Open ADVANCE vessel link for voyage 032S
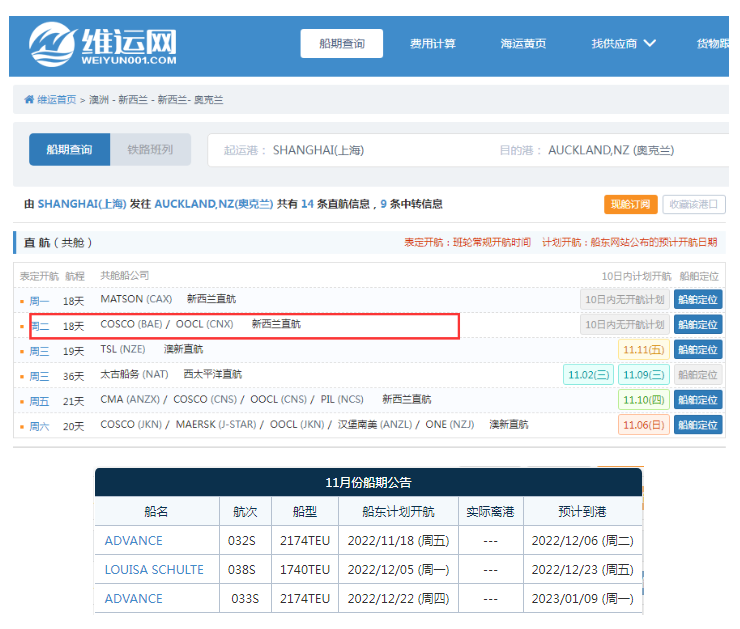The image size is (740, 629). tap(134, 540)
